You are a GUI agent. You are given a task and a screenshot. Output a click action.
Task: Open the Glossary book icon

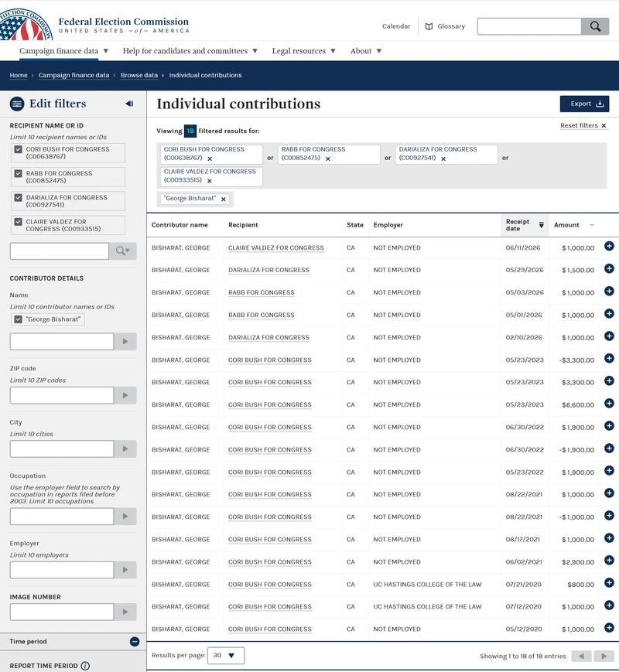point(429,26)
